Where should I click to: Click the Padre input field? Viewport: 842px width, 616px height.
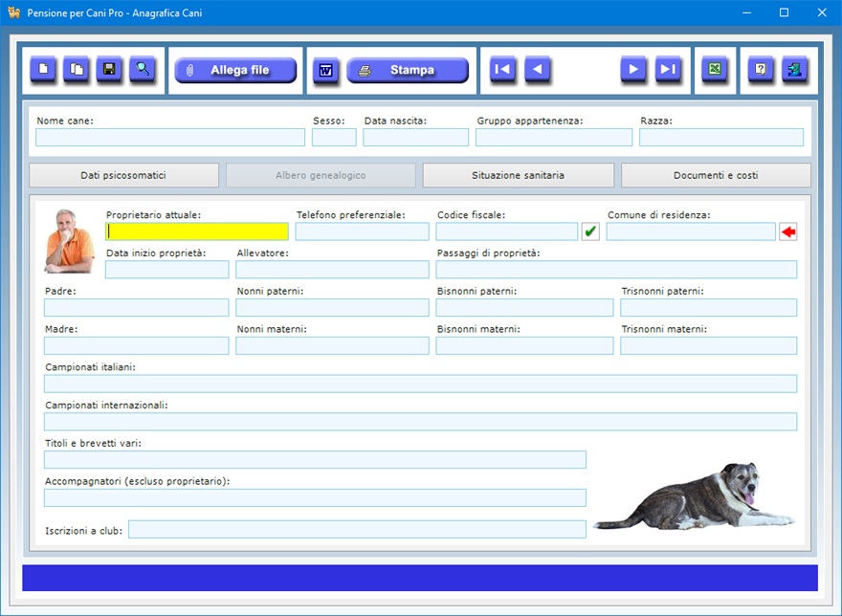click(137, 308)
